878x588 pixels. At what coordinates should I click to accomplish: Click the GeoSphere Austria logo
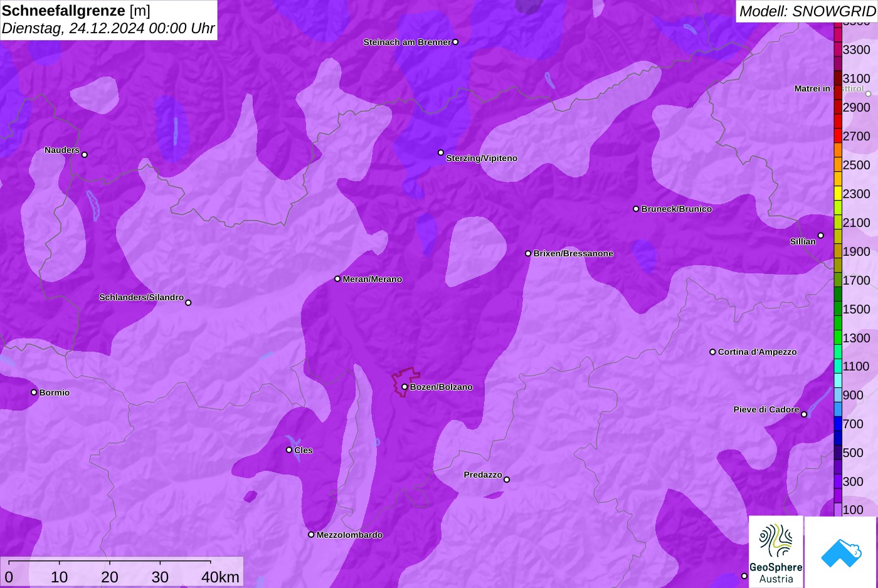pyautogui.click(x=776, y=552)
